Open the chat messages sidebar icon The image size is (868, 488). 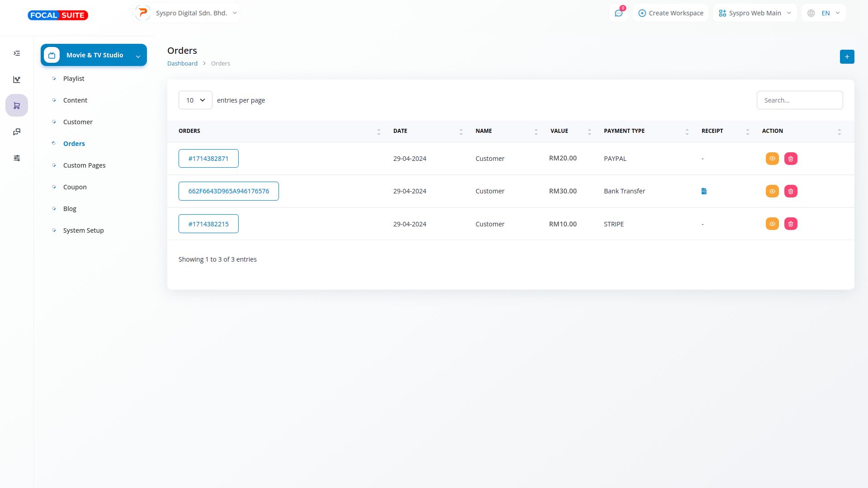click(17, 132)
